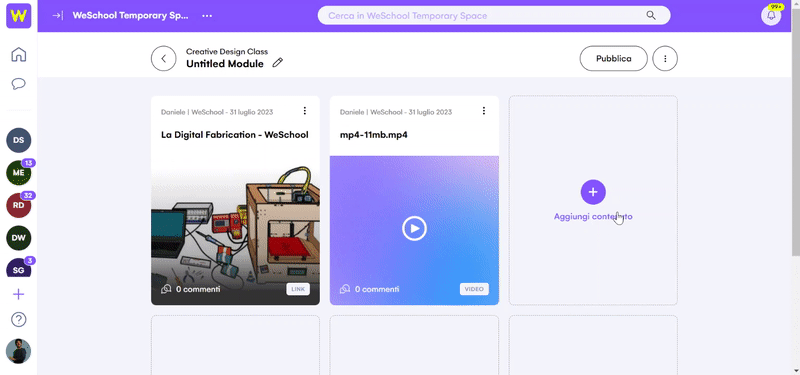Add a new group with sidebar plus
This screenshot has width=800, height=375.
[x=18, y=294]
